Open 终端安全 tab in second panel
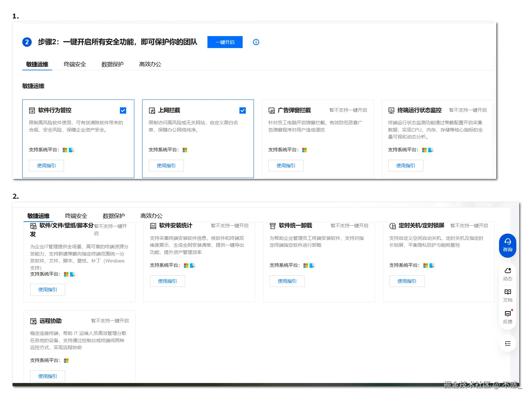The width and height of the screenshot is (532, 399). [x=76, y=216]
